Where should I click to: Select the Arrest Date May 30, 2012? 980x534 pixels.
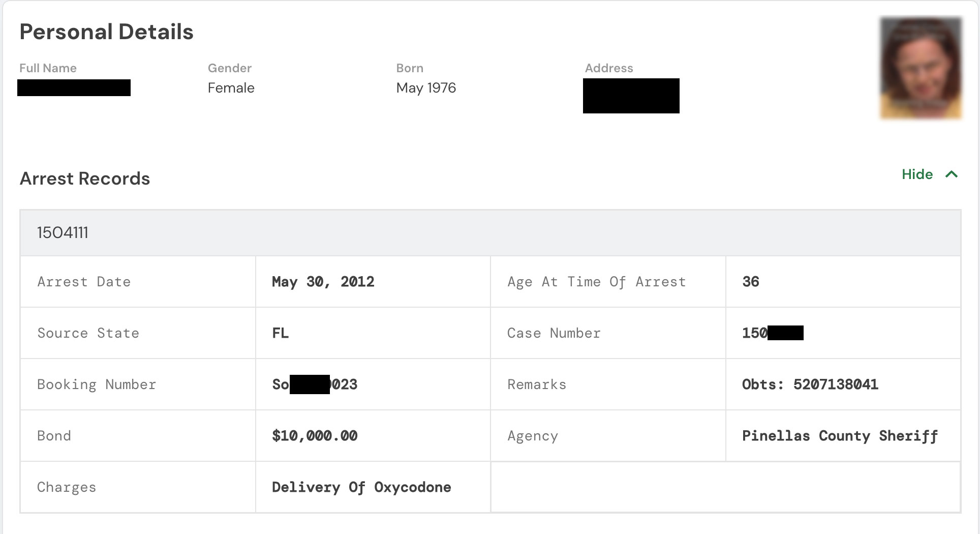(x=322, y=282)
